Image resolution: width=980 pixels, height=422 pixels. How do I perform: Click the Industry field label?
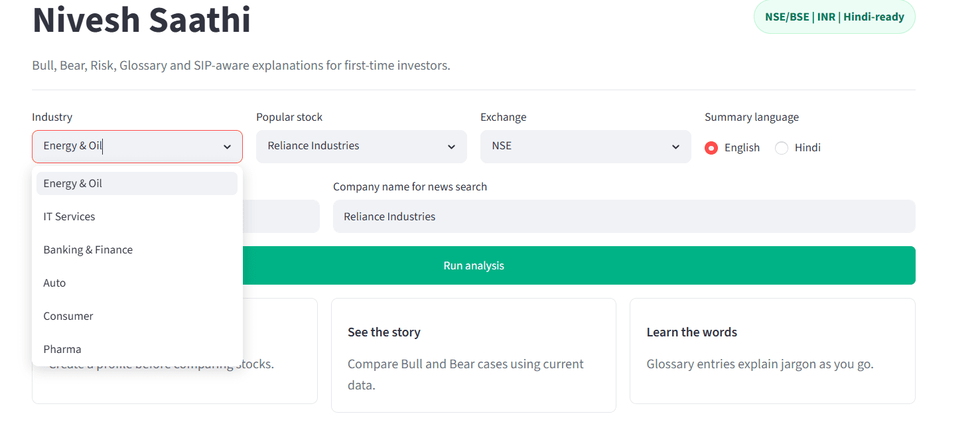click(52, 117)
